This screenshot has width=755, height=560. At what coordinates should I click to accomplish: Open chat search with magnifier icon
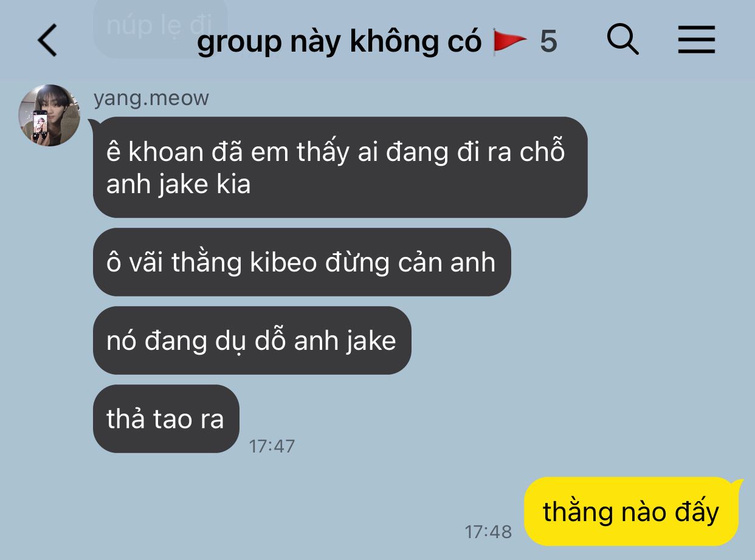[x=623, y=40]
